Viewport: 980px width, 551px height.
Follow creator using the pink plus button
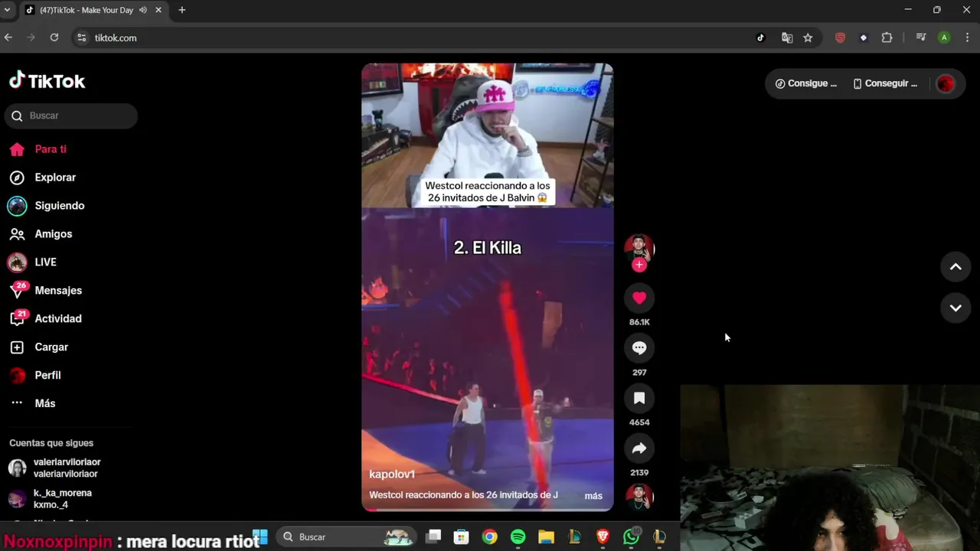tap(639, 265)
